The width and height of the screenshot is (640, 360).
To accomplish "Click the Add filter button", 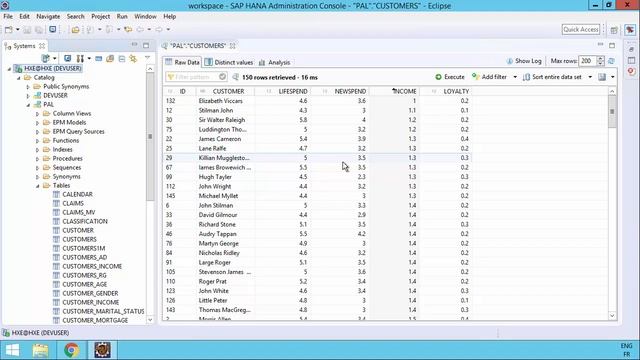I will 489,77.
